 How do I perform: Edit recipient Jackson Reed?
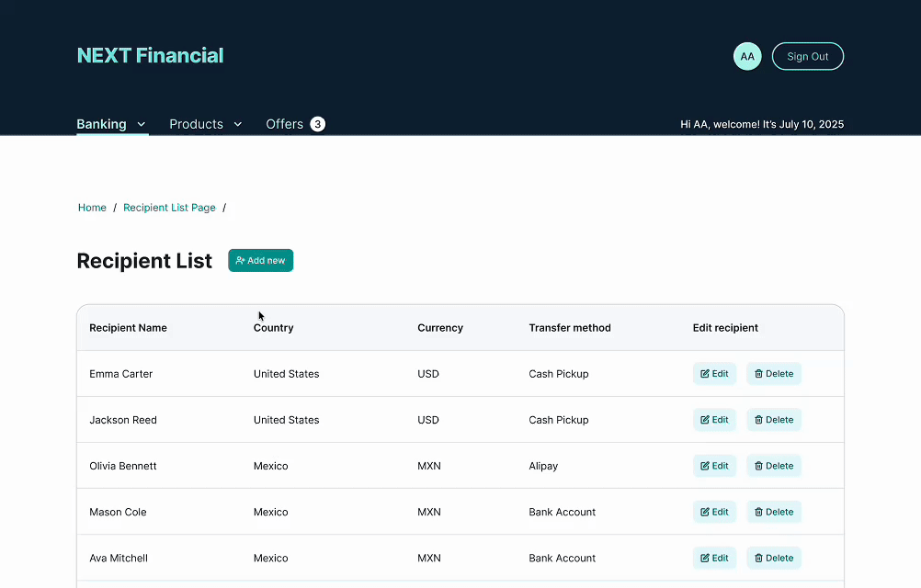[714, 420]
